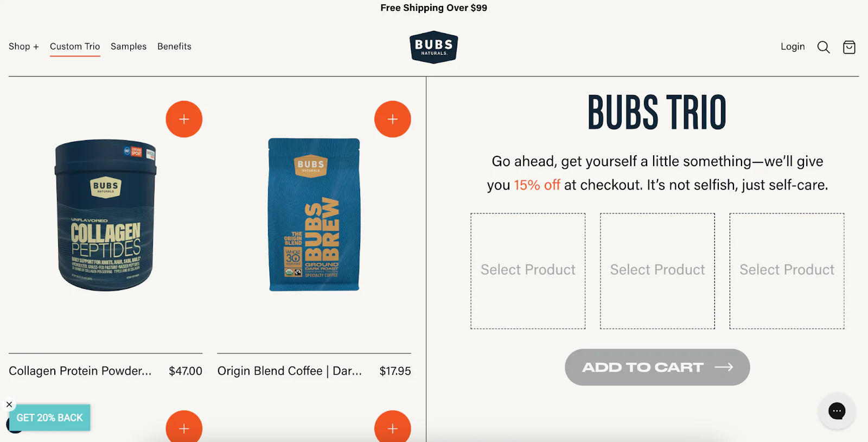Open the search icon
The image size is (868, 442).
[x=824, y=47]
